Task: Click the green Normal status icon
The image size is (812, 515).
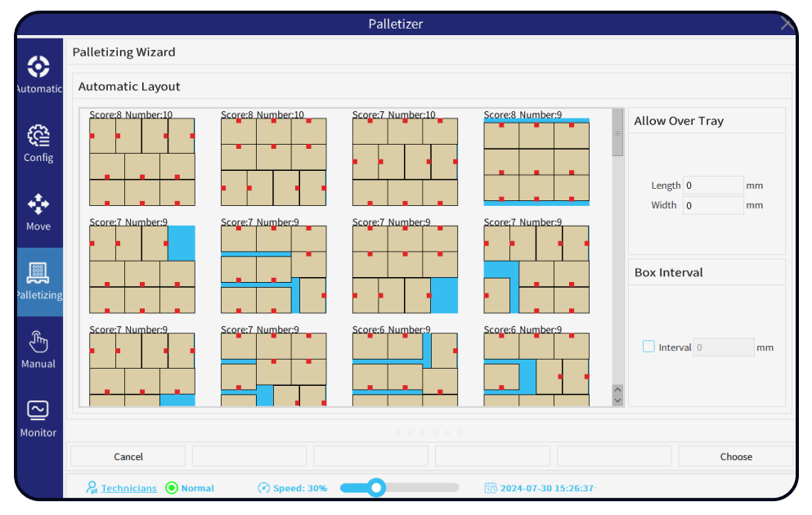Action: (x=172, y=488)
